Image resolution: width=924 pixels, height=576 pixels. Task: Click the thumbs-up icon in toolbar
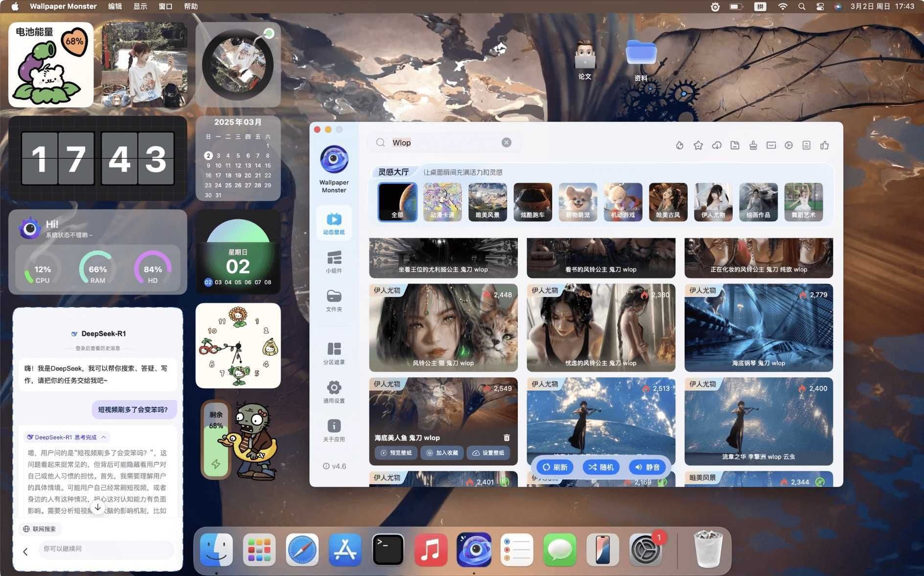coord(825,145)
